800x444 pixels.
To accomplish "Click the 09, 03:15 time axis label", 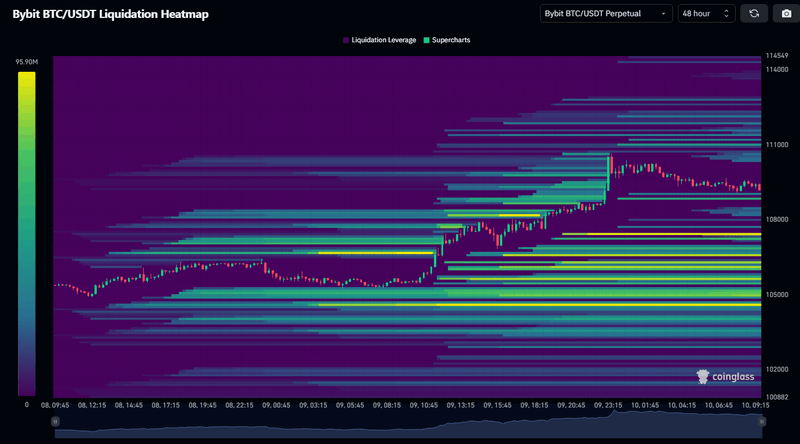I will [313, 405].
